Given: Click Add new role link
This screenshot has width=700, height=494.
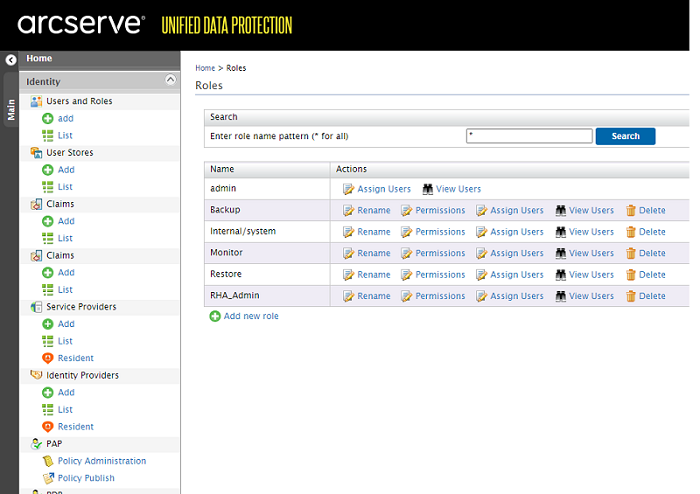Looking at the screenshot, I should point(251,316).
